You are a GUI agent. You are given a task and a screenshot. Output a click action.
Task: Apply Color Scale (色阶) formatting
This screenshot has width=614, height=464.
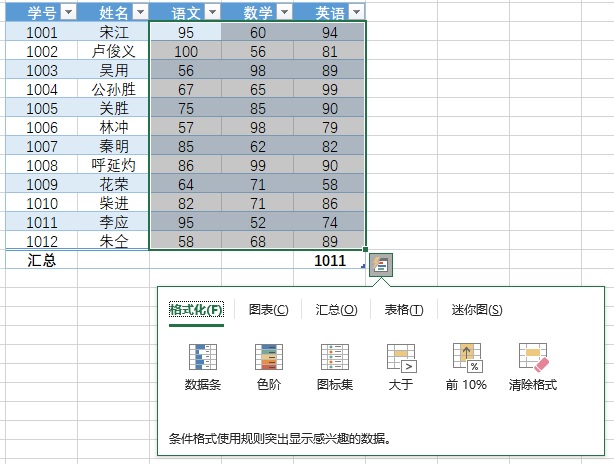tap(269, 367)
